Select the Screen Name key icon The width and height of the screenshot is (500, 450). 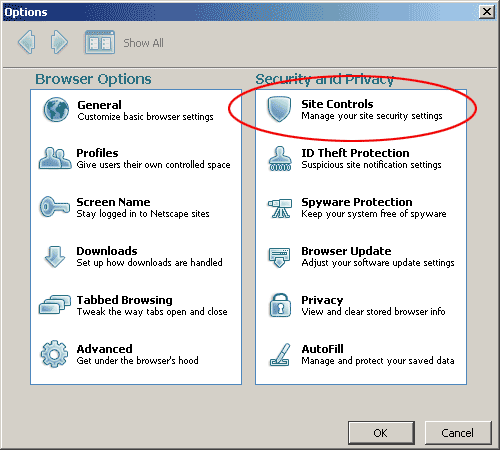[55, 207]
